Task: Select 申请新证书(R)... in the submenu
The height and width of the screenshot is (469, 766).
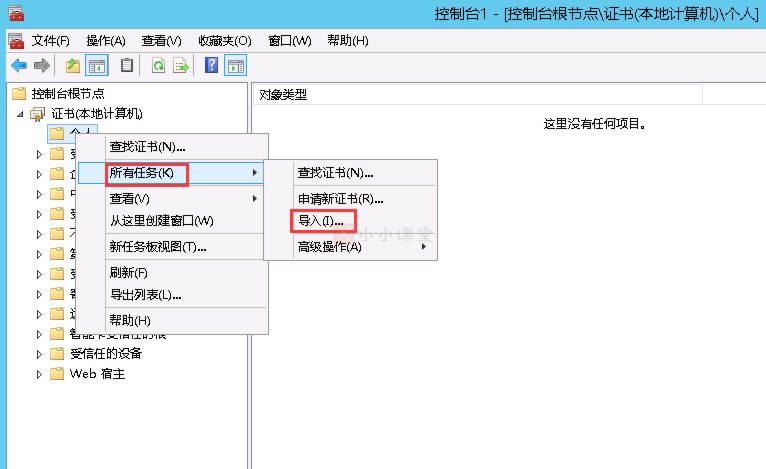Action: coord(351,199)
